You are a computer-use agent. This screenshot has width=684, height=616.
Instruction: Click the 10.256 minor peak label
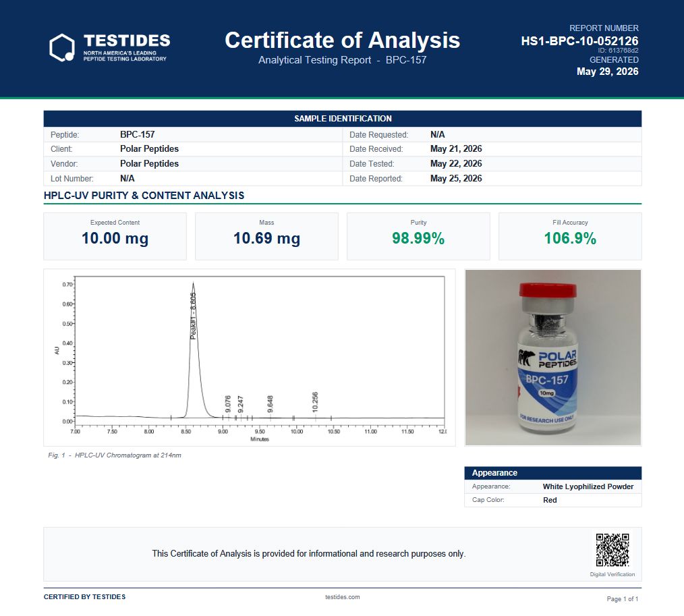315,402
